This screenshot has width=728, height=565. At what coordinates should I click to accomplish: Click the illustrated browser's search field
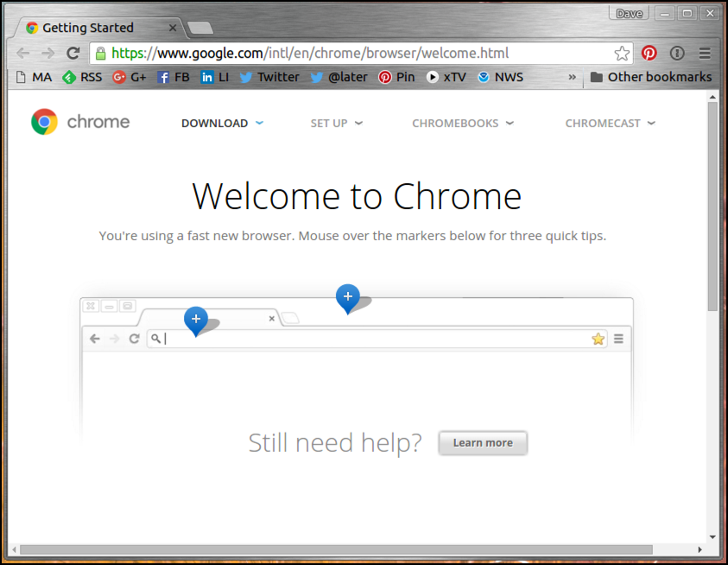tap(377, 339)
